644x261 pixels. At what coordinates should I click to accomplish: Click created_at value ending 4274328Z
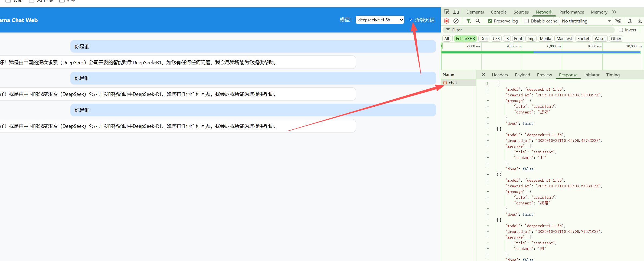coord(568,141)
